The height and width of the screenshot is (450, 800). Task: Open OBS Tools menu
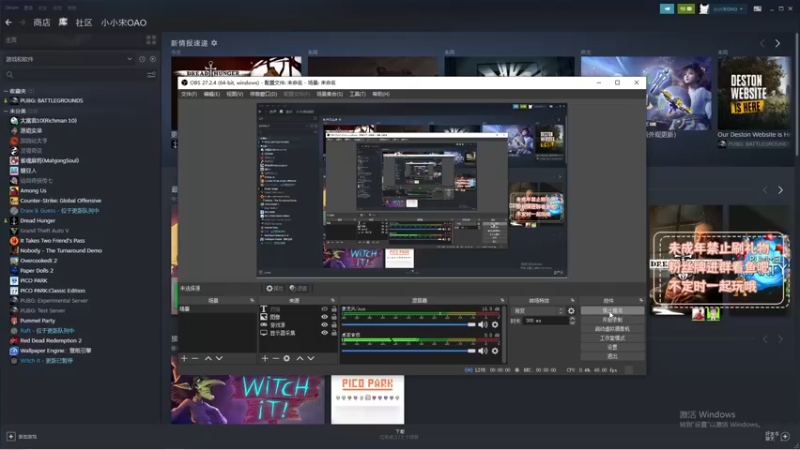tap(357, 94)
